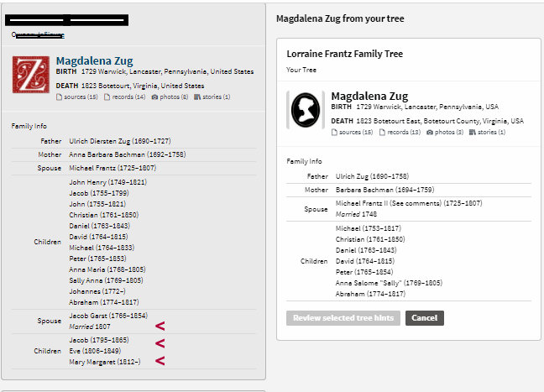Click the sources (15) icon in Your Tree panel

click(334, 133)
